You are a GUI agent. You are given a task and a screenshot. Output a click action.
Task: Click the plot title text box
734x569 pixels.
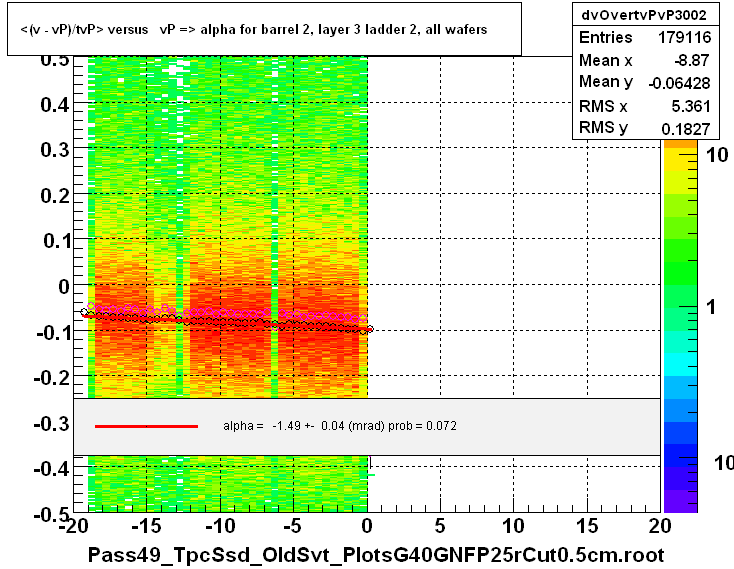pos(264,29)
